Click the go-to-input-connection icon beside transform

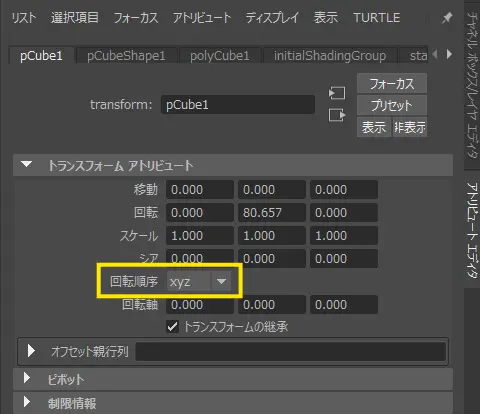[337, 93]
